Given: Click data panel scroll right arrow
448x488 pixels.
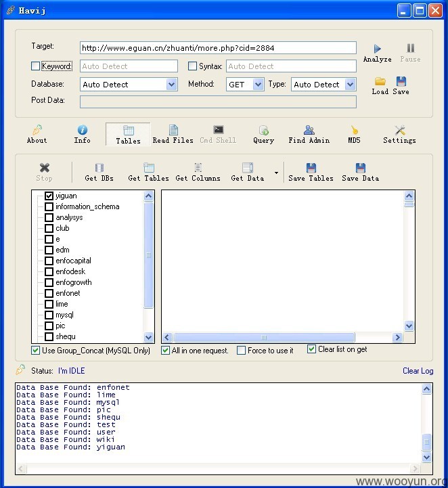Looking at the screenshot, I should (397, 337).
